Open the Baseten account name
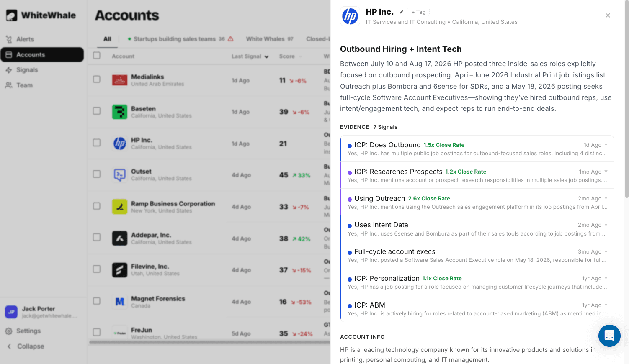This screenshot has height=364, width=629. tap(143, 109)
